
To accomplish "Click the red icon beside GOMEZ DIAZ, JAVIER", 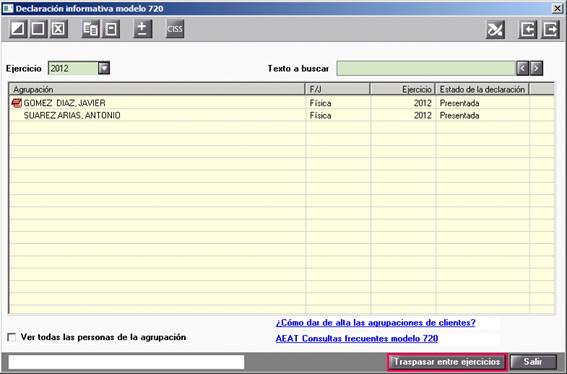I will click(17, 103).
